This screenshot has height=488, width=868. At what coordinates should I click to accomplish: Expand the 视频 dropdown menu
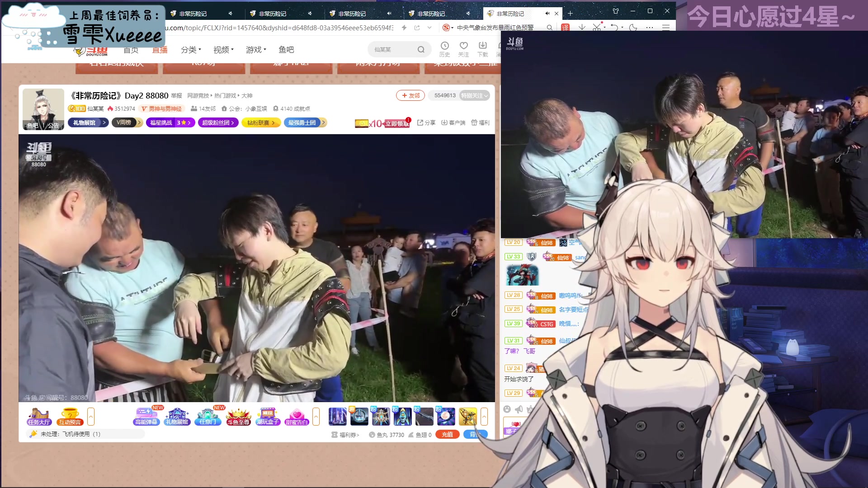[x=223, y=50]
